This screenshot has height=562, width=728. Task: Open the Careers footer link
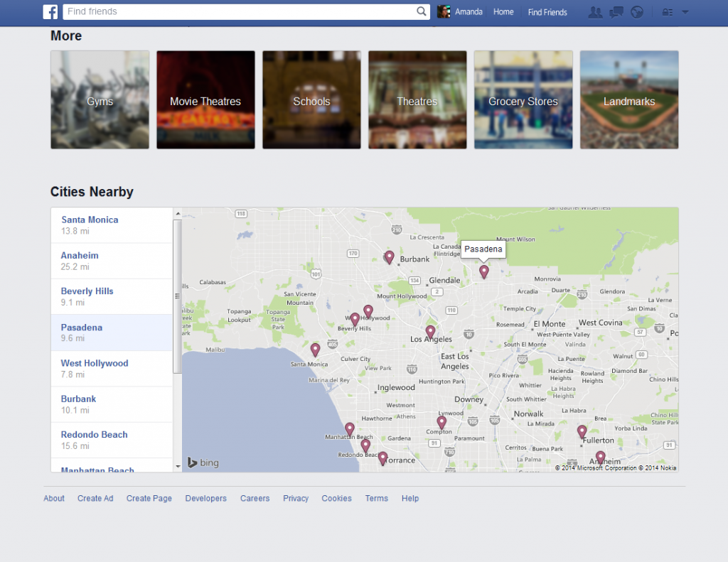point(255,499)
